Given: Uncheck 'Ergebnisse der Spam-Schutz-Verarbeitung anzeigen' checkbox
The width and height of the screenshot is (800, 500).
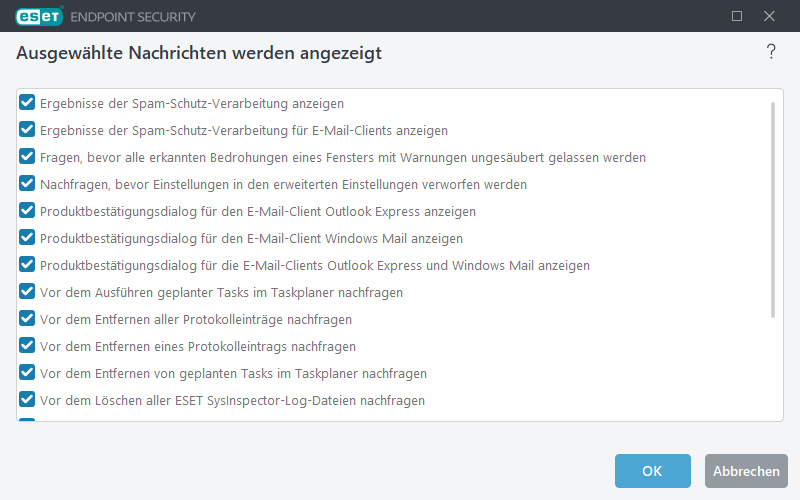Looking at the screenshot, I should point(27,103).
